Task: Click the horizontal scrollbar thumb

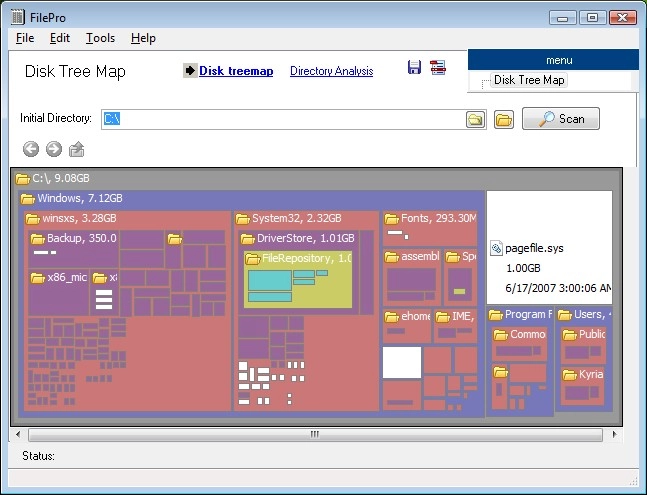Action: point(315,434)
